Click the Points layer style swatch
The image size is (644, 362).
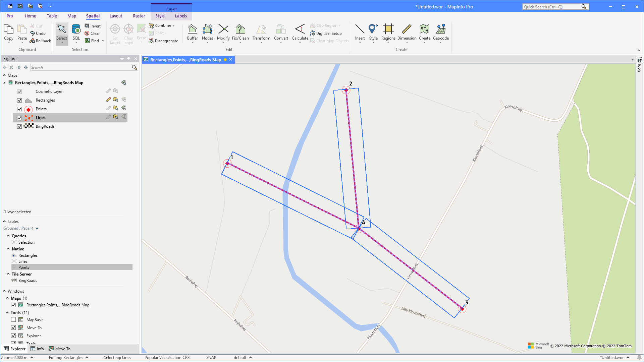click(x=29, y=109)
